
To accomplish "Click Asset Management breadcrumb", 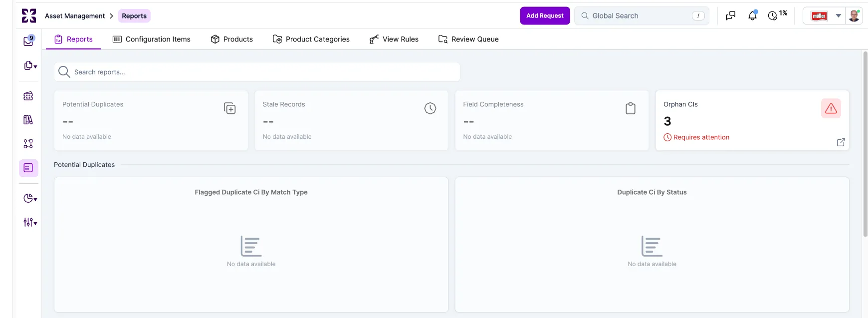I will click(x=75, y=16).
